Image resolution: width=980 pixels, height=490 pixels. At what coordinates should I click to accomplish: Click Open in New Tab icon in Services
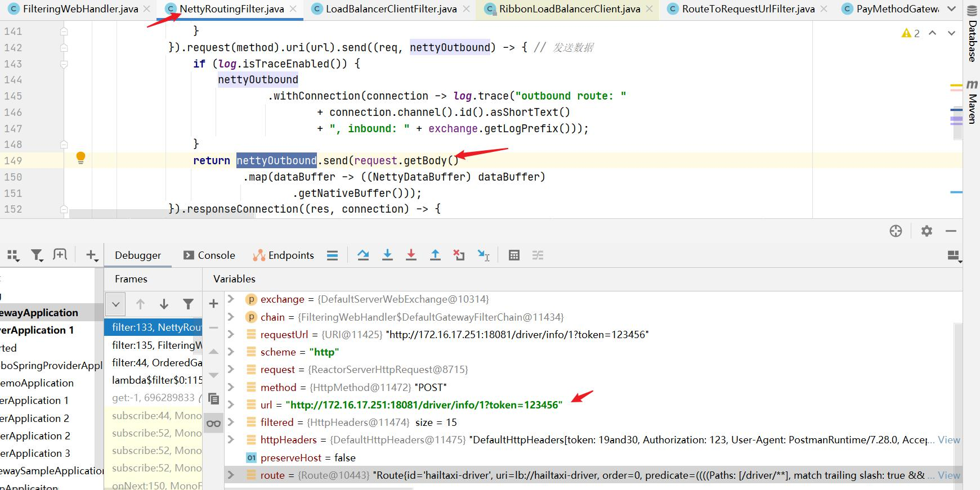point(60,255)
